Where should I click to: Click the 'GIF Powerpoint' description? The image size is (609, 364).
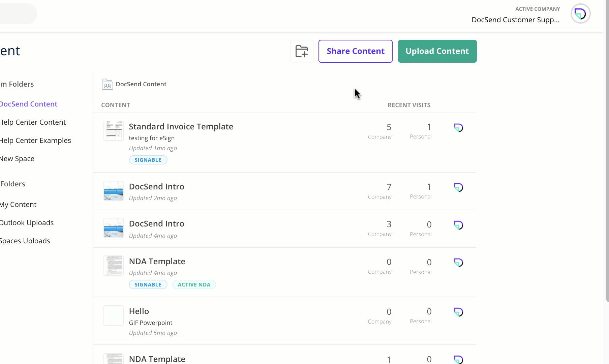pyautogui.click(x=151, y=323)
